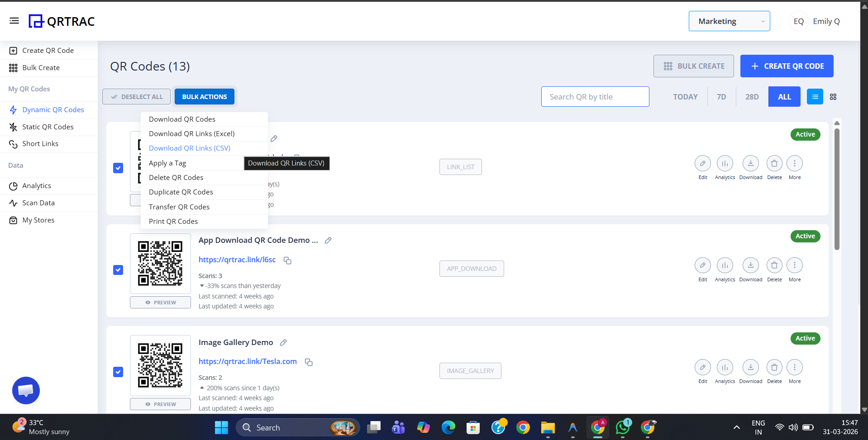Viewport: 868px width, 440px height.
Task: Open the More options for first QR code
Action: pyautogui.click(x=795, y=163)
